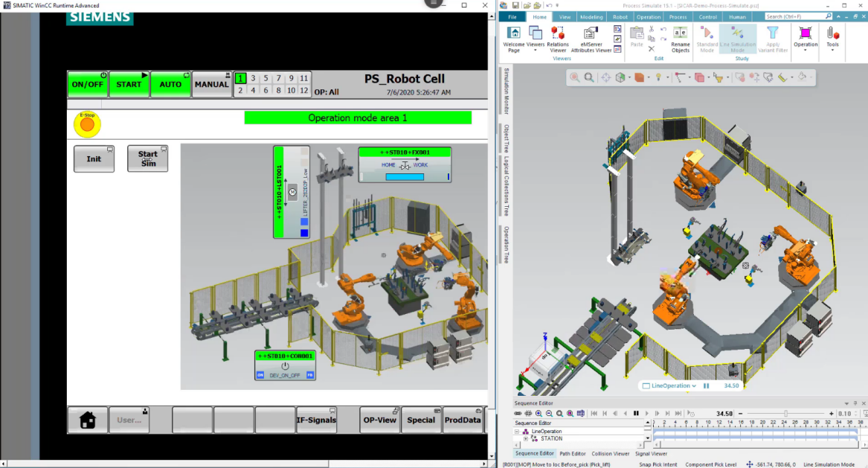The height and width of the screenshot is (468, 868).
Task: Select area number 2 in WinCC
Action: click(x=240, y=90)
